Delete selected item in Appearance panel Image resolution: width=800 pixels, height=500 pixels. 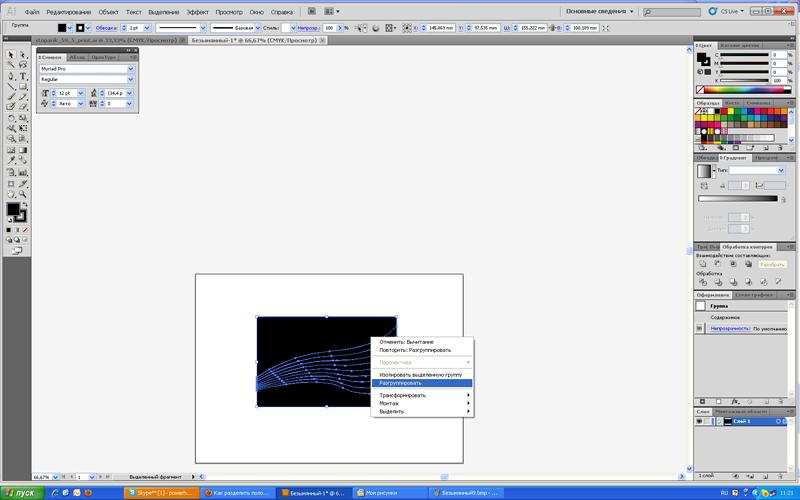780,402
